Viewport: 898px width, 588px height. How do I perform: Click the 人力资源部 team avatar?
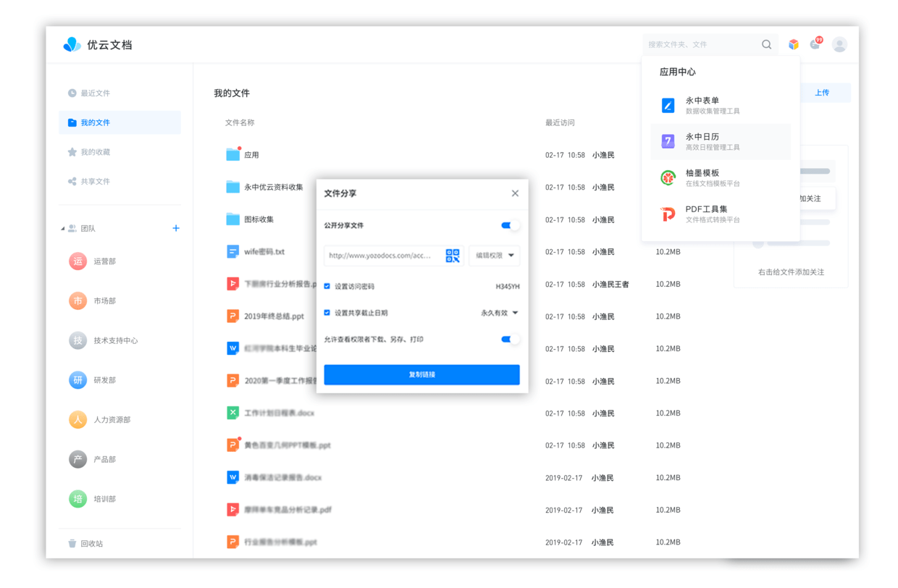coord(77,419)
